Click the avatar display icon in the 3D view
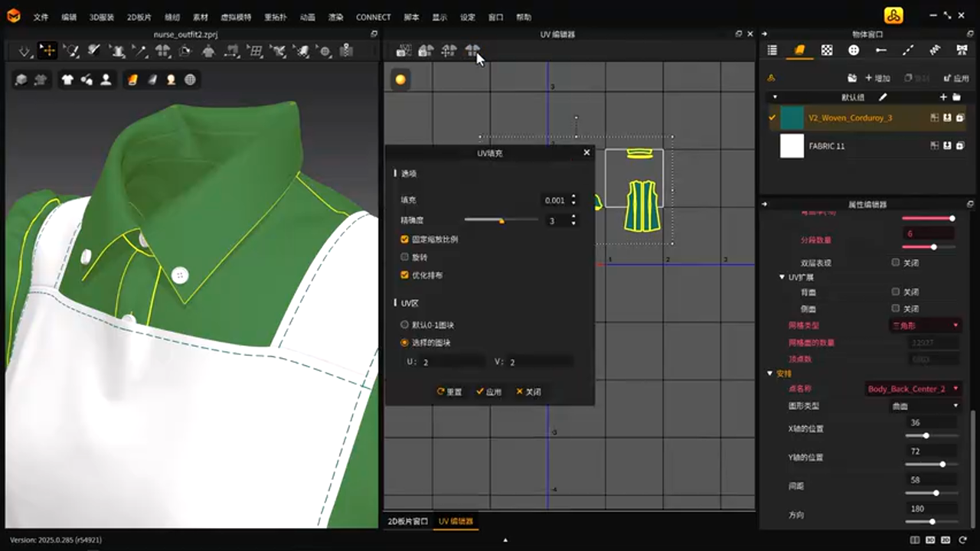This screenshot has height=551, width=980. click(106, 80)
